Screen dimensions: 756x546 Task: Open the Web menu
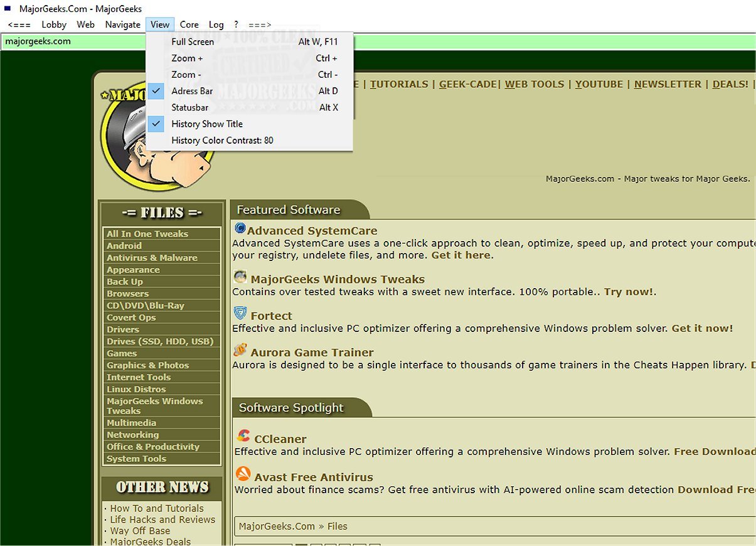pyautogui.click(x=85, y=24)
